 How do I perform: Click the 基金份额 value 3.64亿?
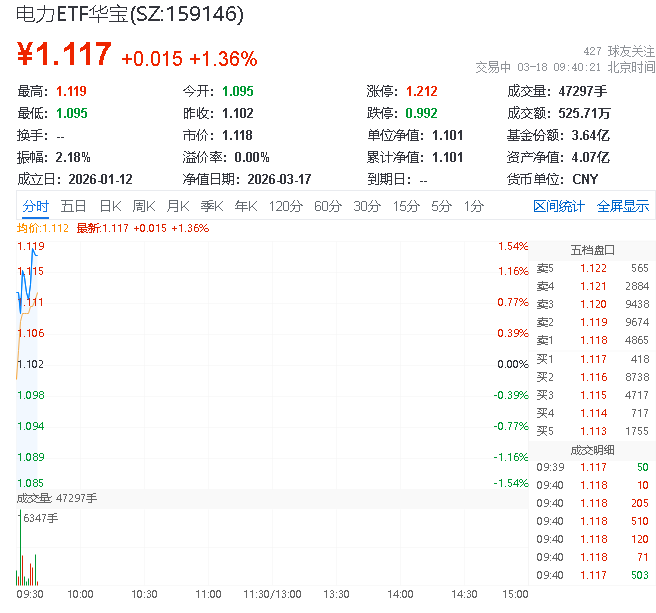click(591, 136)
